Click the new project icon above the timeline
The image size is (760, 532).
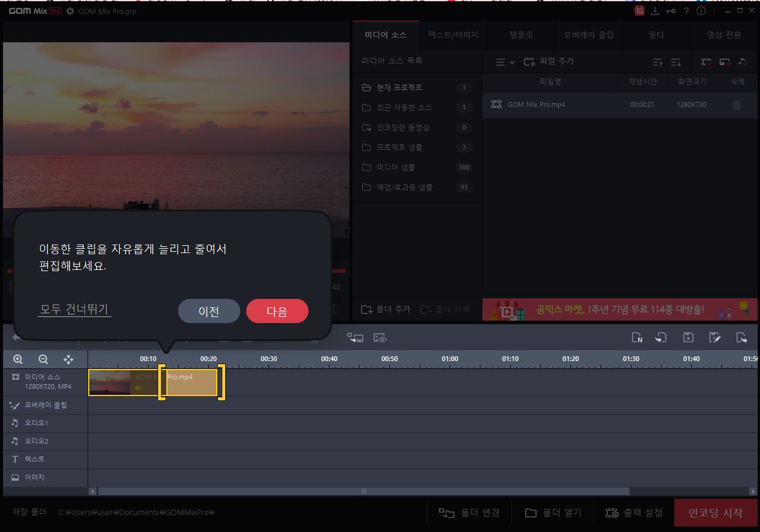pos(637,337)
